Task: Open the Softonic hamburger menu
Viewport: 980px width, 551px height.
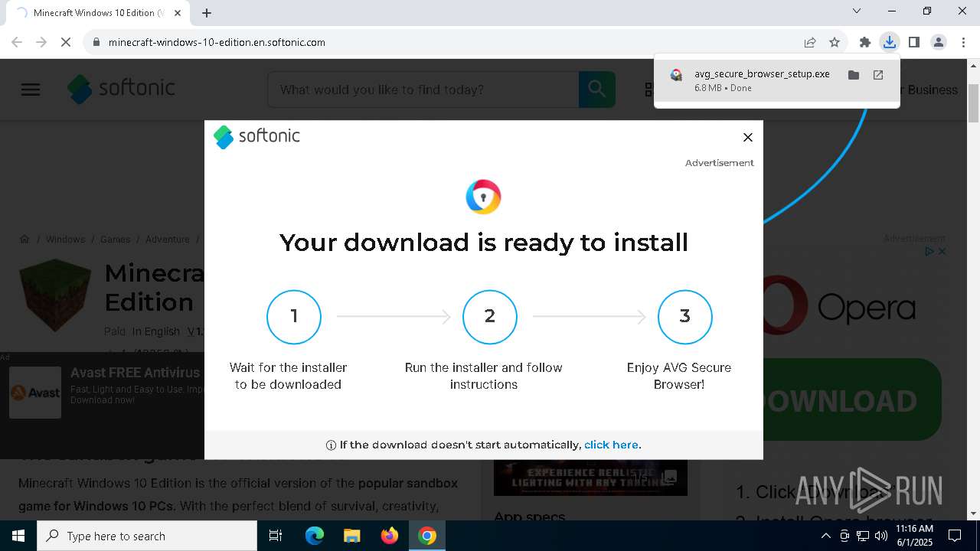Action: point(31,90)
